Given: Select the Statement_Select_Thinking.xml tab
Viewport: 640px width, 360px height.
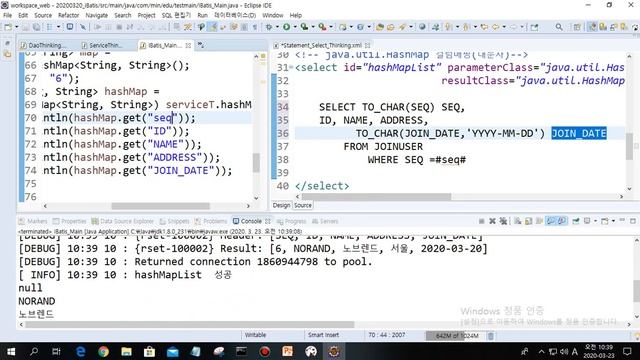Looking at the screenshot, I should [321, 45].
